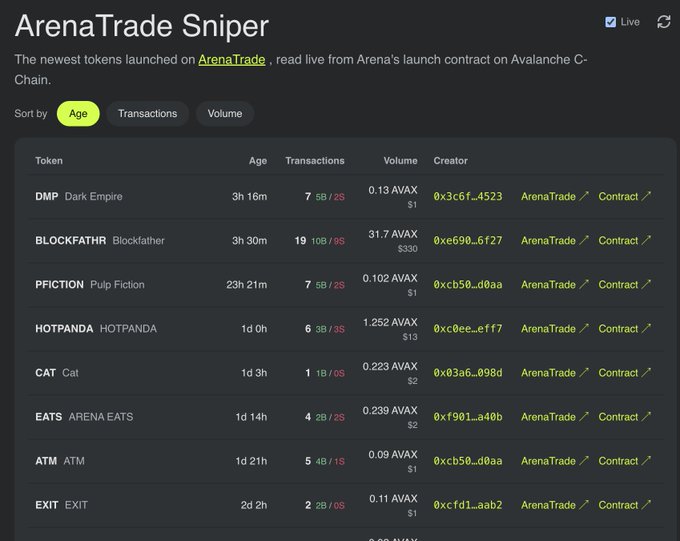The width and height of the screenshot is (680, 541).
Task: Click the ArenaTrade Sniper page title
Action: click(x=142, y=26)
